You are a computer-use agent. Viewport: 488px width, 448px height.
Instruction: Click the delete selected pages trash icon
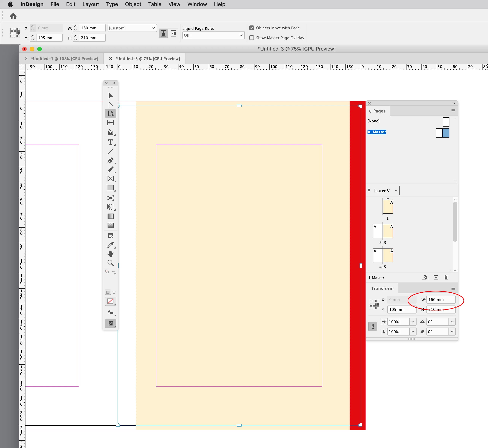click(x=446, y=277)
